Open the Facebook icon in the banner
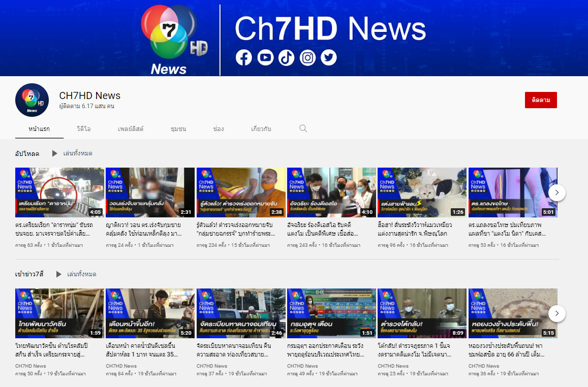 pyautogui.click(x=244, y=58)
